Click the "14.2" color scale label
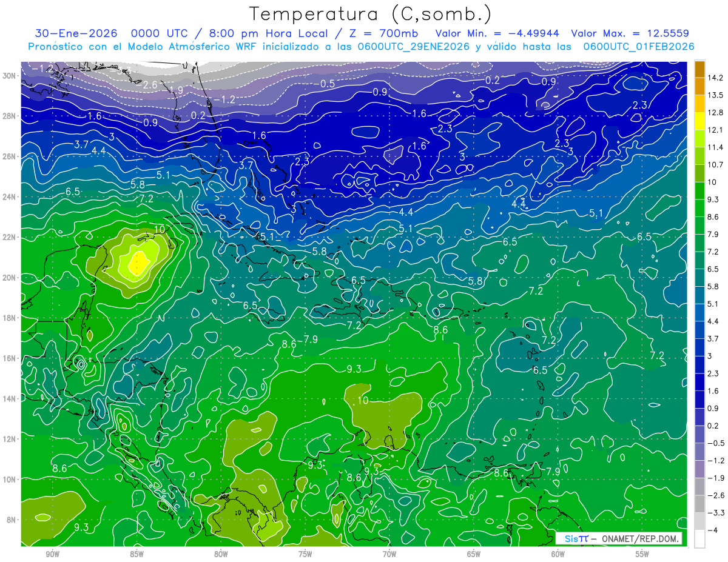This screenshot has height=562, width=728. point(715,78)
